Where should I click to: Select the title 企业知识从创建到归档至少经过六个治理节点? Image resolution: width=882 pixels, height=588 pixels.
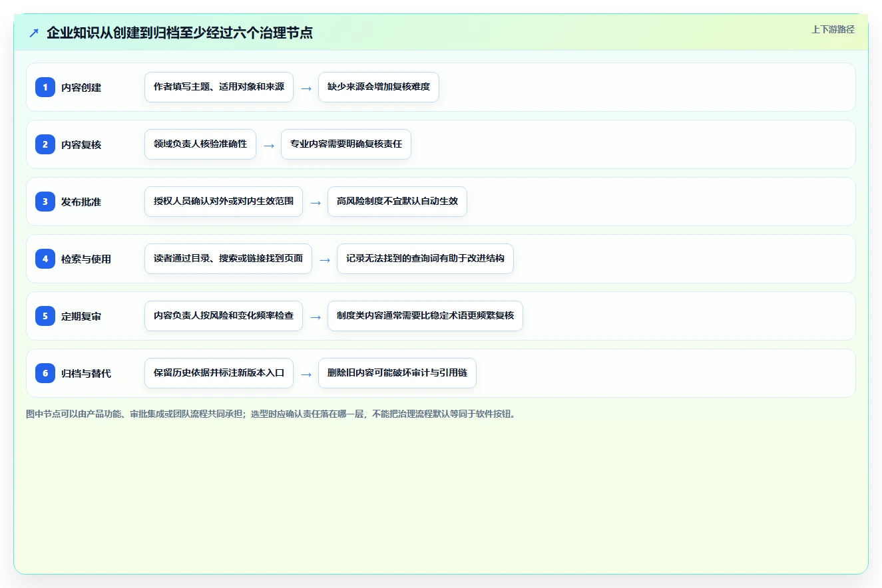click(x=180, y=33)
